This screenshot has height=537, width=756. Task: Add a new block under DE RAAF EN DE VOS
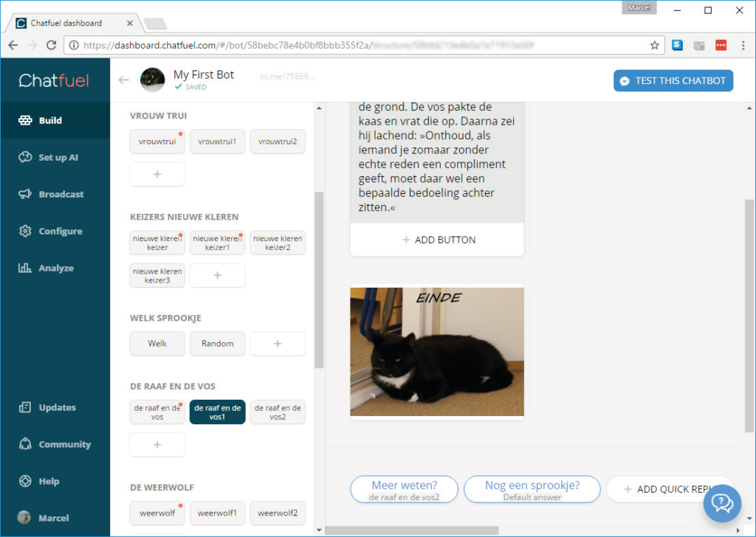[157, 445]
